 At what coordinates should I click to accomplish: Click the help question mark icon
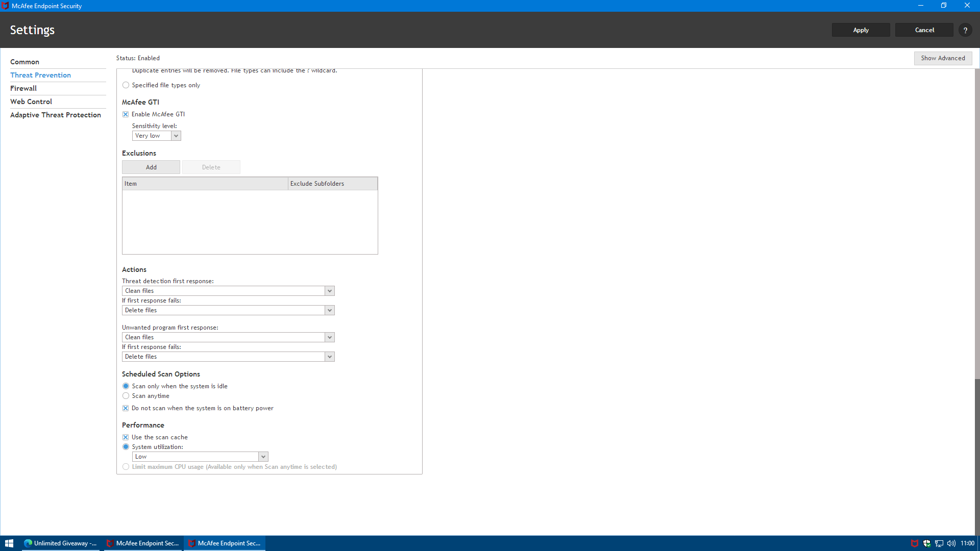pyautogui.click(x=965, y=30)
